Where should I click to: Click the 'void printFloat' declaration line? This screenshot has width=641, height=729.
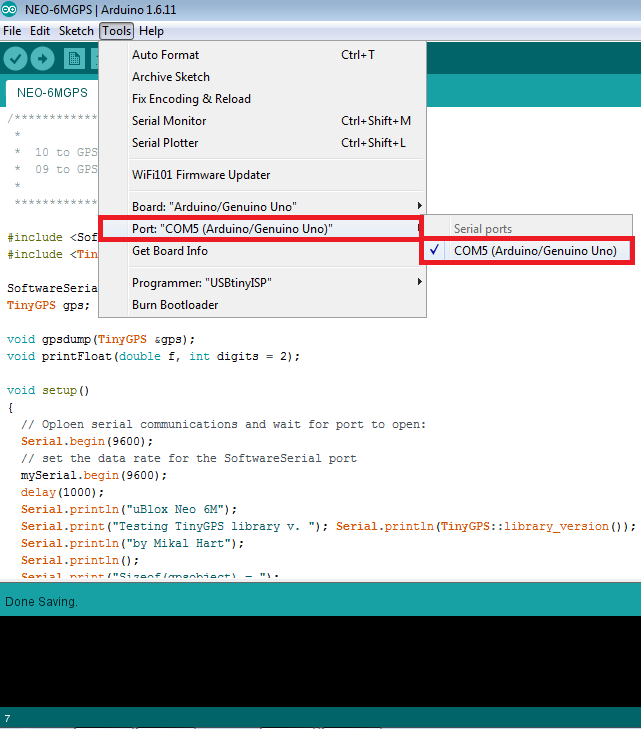[153, 357]
